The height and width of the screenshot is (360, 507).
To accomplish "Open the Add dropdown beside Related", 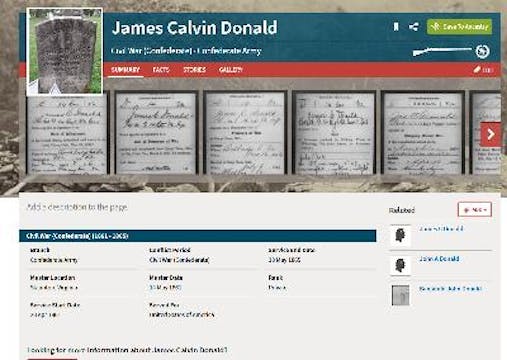I will 475,210.
